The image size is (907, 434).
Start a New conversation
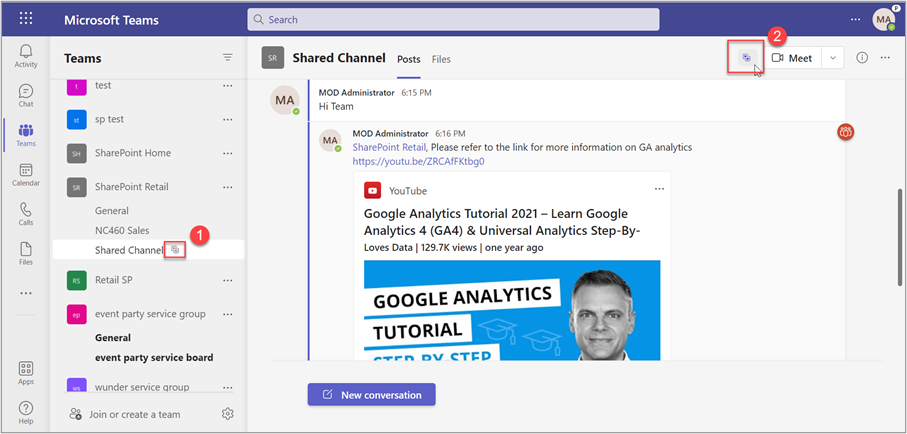click(x=371, y=395)
